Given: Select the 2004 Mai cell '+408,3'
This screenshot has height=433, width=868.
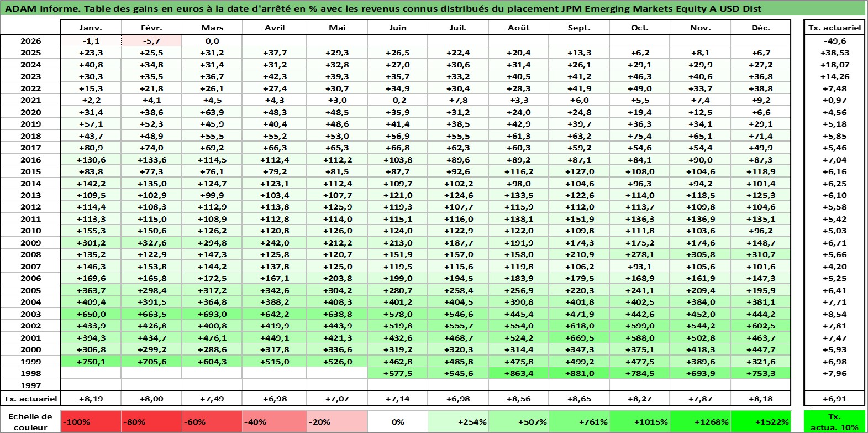Looking at the screenshot, I should [336, 302].
